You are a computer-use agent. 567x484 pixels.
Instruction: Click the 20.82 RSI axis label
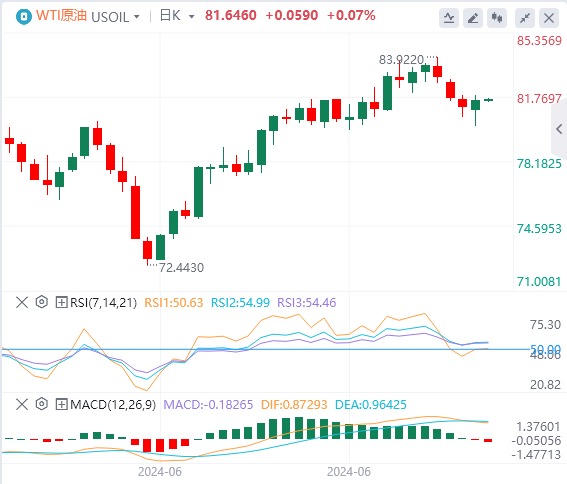click(x=545, y=385)
